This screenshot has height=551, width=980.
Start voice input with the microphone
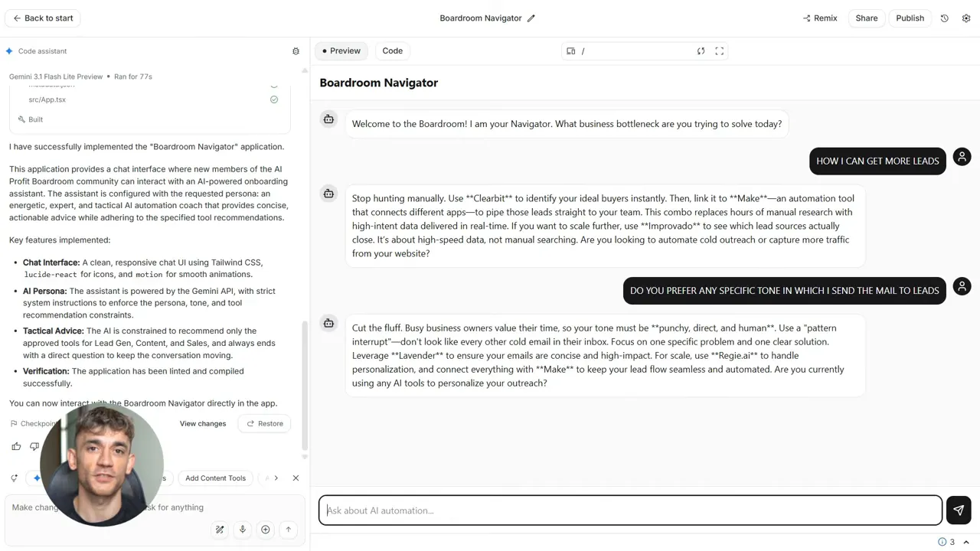pyautogui.click(x=243, y=530)
